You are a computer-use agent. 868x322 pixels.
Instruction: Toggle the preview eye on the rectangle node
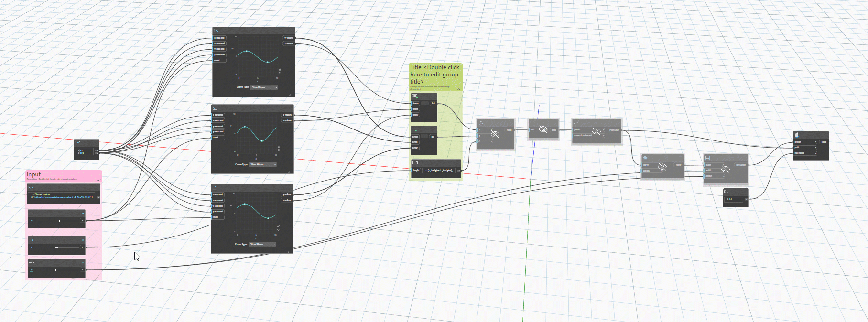click(725, 169)
